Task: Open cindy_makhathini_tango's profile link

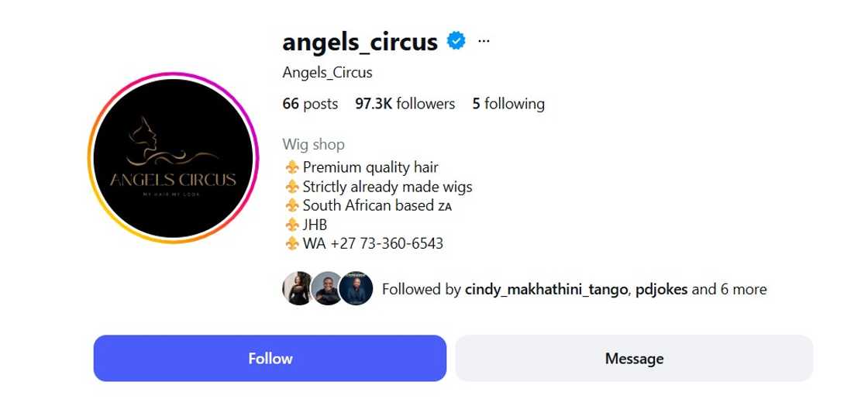Action: tap(546, 290)
